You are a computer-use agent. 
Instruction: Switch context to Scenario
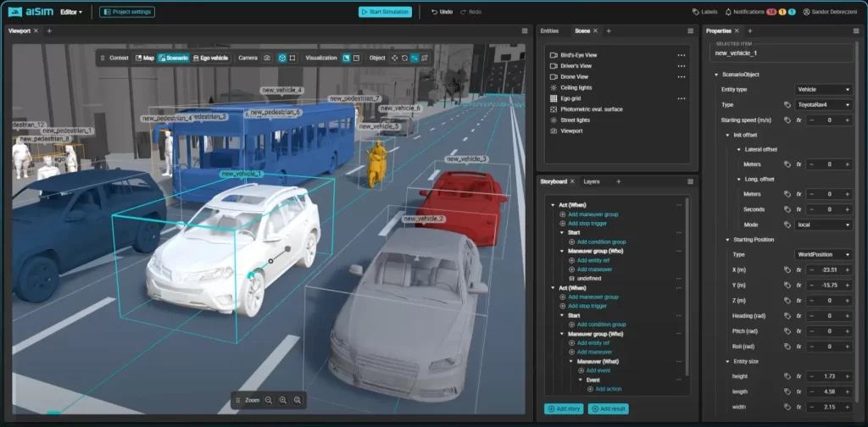click(x=173, y=58)
